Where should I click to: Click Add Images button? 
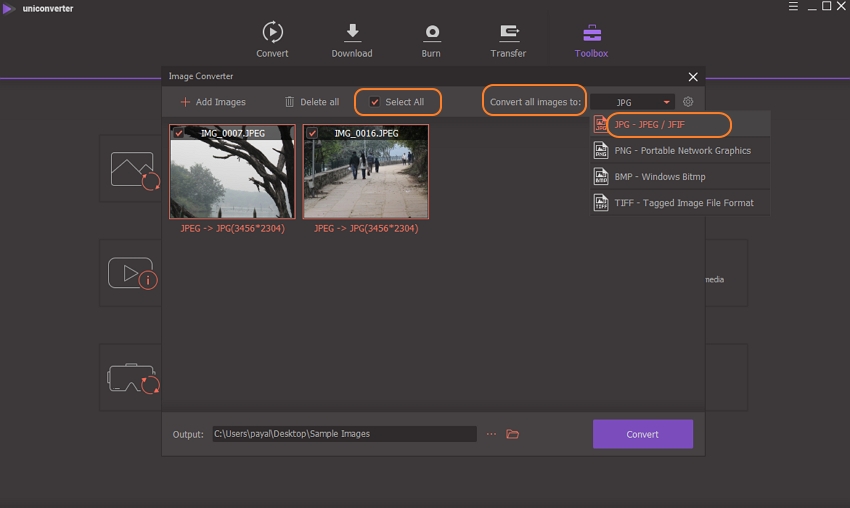click(x=213, y=102)
